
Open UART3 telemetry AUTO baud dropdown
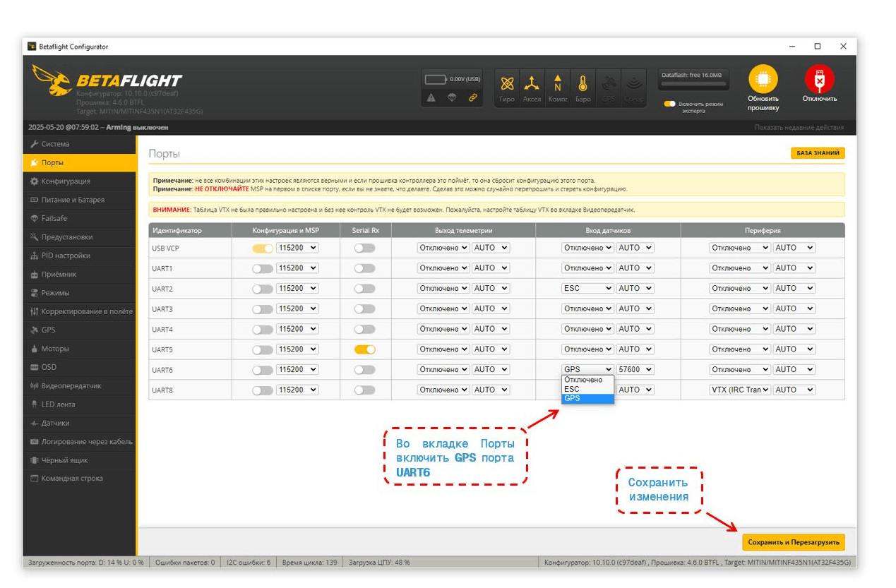(x=491, y=308)
